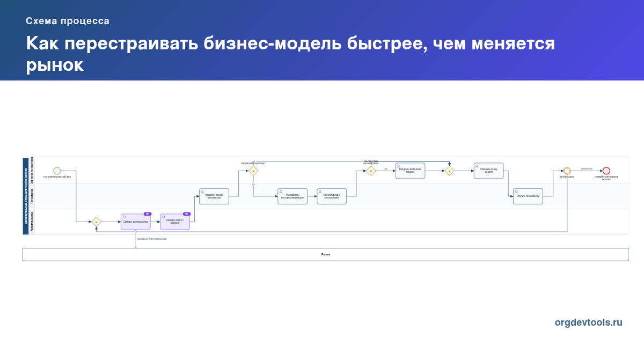
Task: Open the orgdevtools.ru link
Action: click(589, 322)
